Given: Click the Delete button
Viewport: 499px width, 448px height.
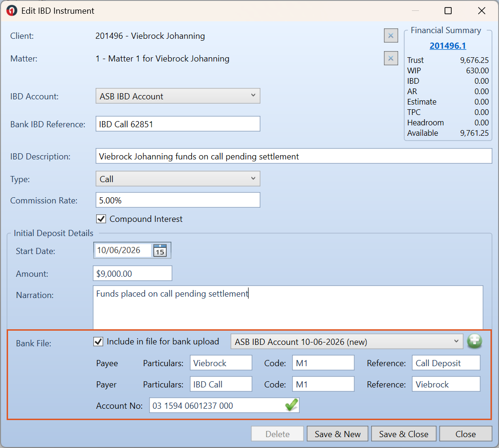Looking at the screenshot, I should coord(277,434).
